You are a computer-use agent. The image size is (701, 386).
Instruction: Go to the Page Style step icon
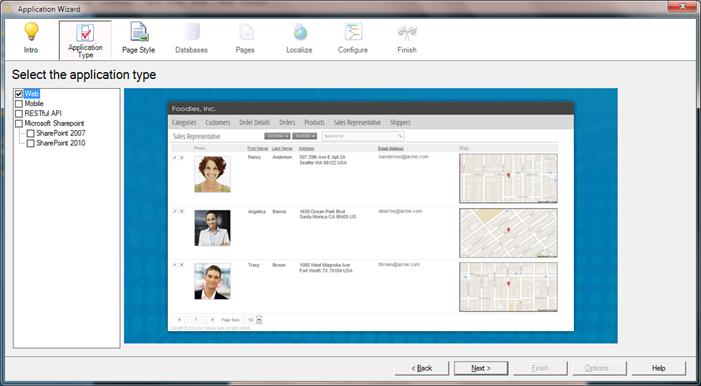point(139,32)
